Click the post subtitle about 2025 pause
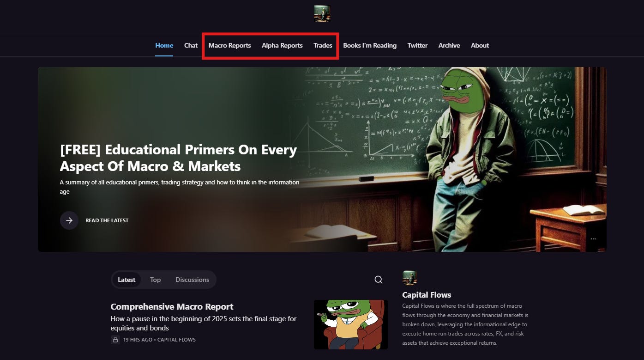 pos(204,323)
